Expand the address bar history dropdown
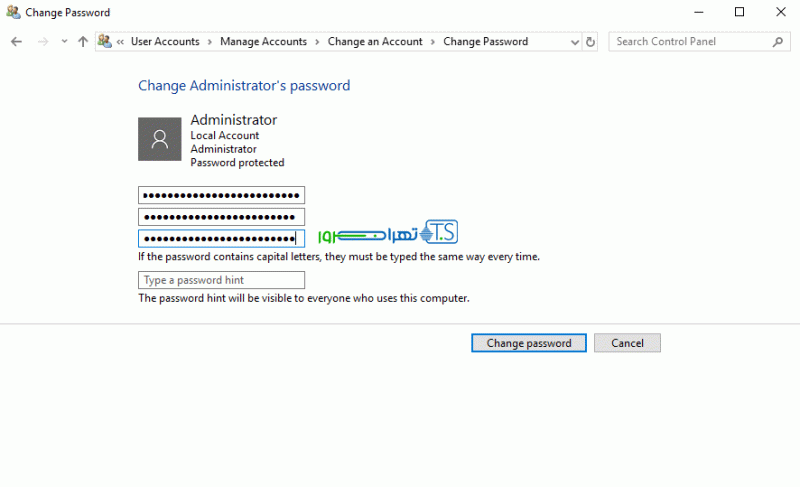Image resolution: width=800 pixels, height=487 pixels. 574,42
